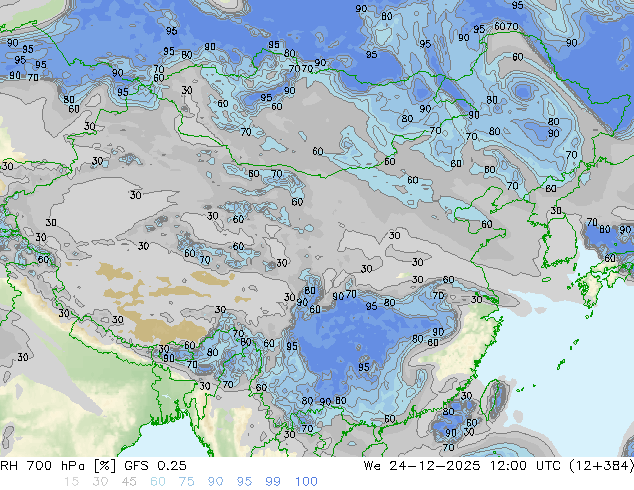Click the '12:00 UTC' time label

(525, 466)
